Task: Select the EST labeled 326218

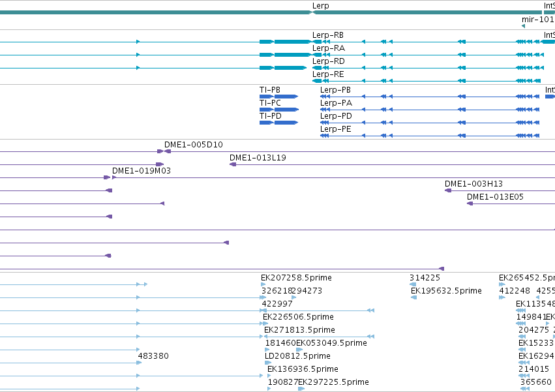Action: [x=277, y=291]
